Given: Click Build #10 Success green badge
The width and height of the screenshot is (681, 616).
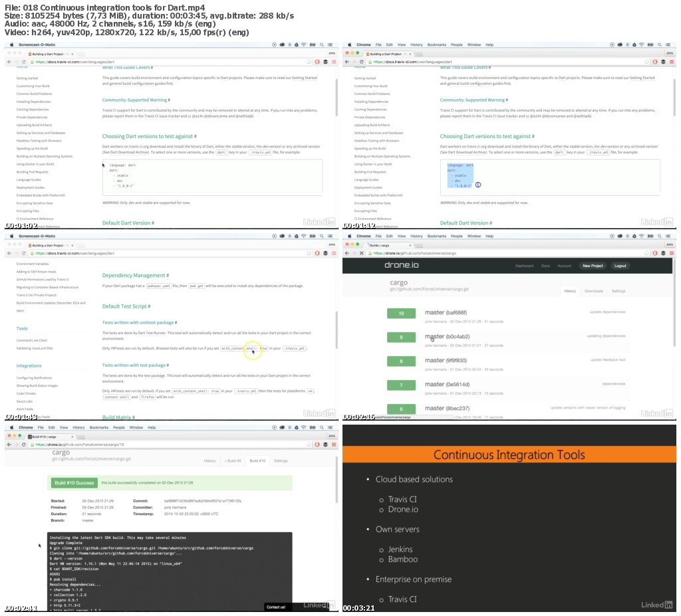Looking at the screenshot, I should (x=74, y=482).
